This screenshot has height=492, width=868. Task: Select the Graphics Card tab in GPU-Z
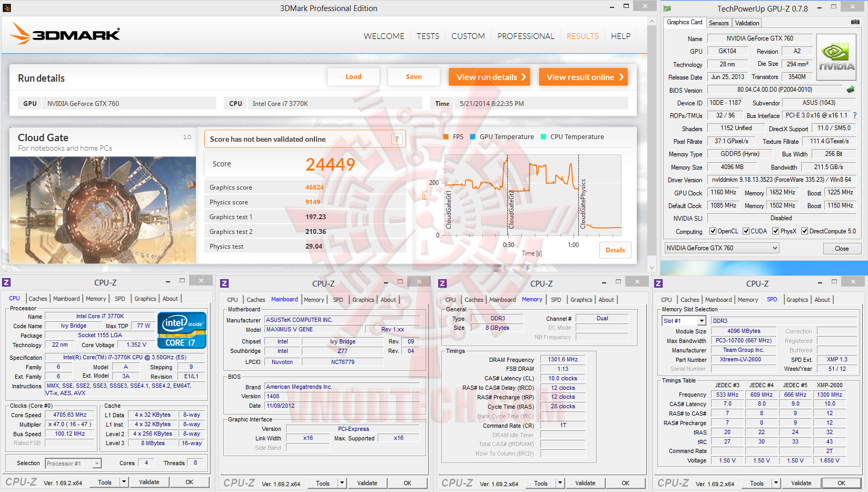click(684, 22)
